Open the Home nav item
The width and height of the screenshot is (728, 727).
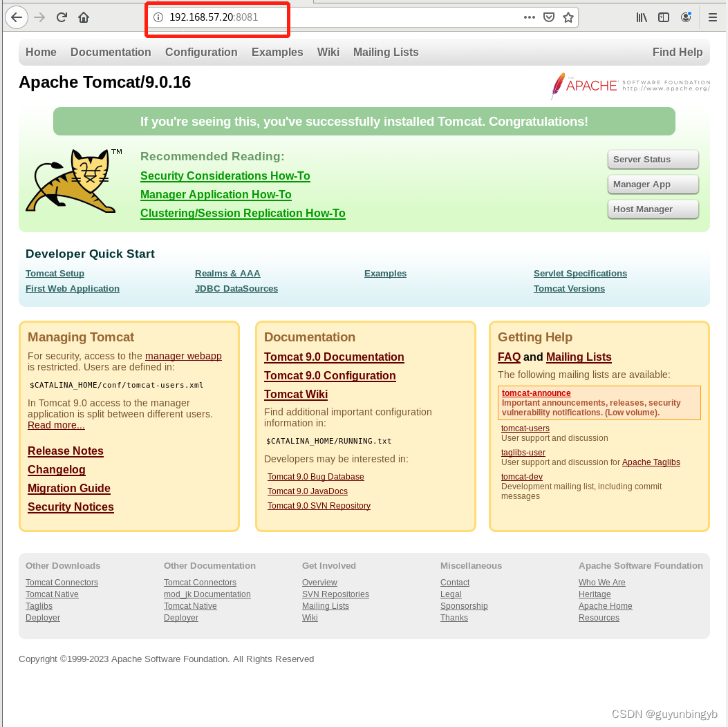(41, 53)
